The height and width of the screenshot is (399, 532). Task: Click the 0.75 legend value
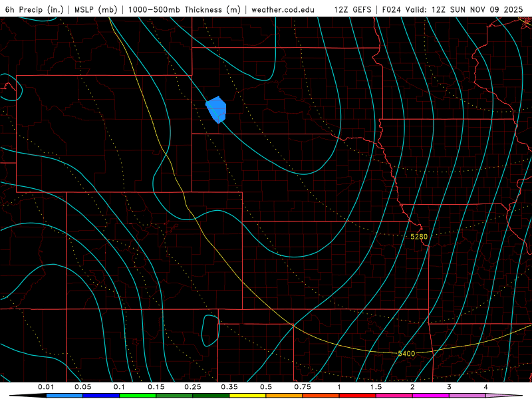click(303, 387)
